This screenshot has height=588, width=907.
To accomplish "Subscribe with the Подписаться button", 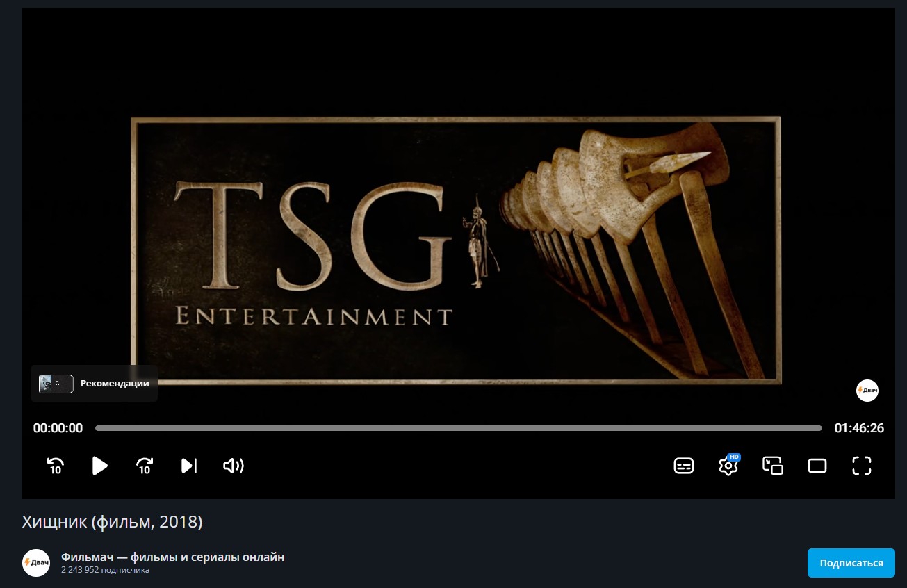I will click(x=851, y=563).
